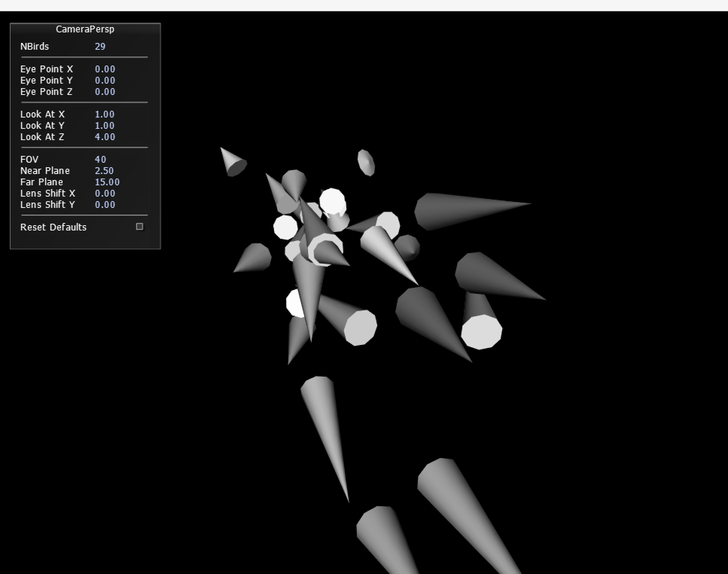The image size is (728, 574).
Task: Click the Look At Y value 1.00
Action: point(105,125)
